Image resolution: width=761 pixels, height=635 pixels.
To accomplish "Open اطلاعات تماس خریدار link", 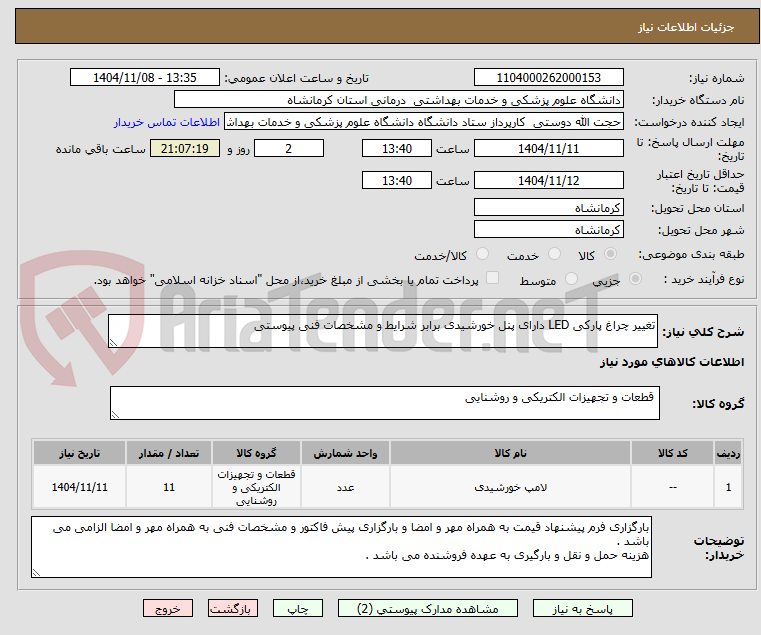I will point(167,122).
